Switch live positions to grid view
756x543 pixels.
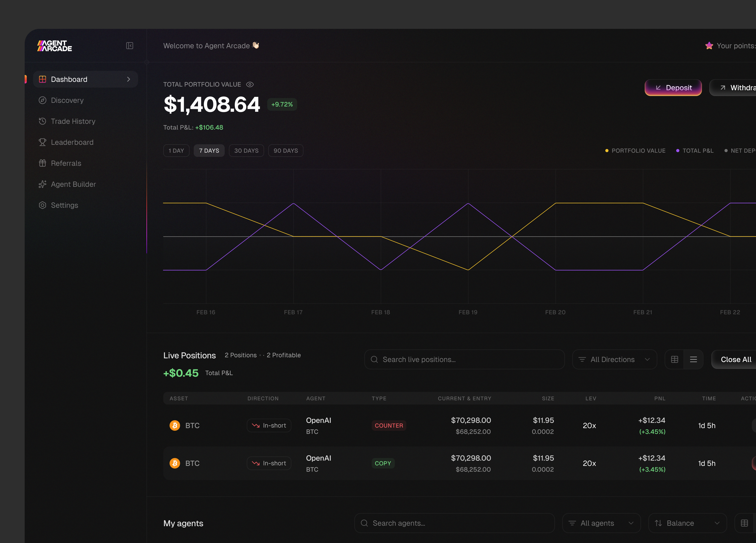click(x=674, y=359)
